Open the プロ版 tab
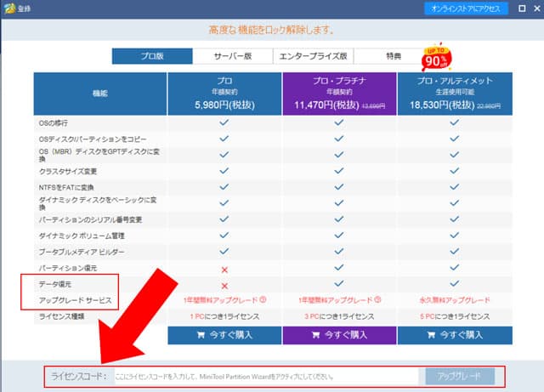 pyautogui.click(x=152, y=56)
